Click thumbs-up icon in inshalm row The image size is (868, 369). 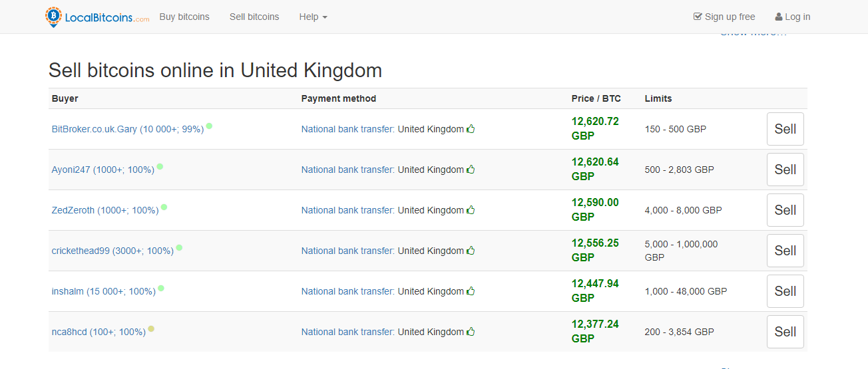[x=471, y=291]
